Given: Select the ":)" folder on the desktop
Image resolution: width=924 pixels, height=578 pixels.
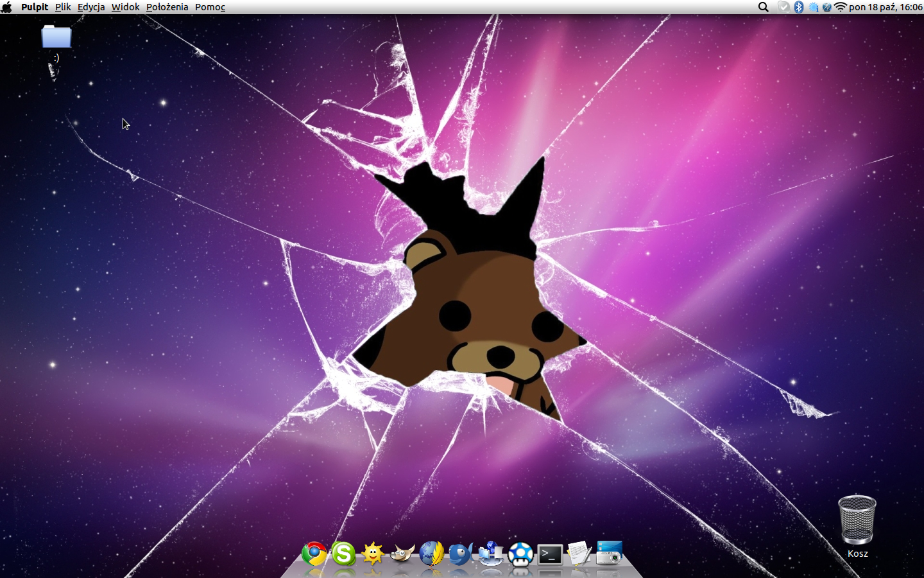Looking at the screenshot, I should [x=56, y=37].
